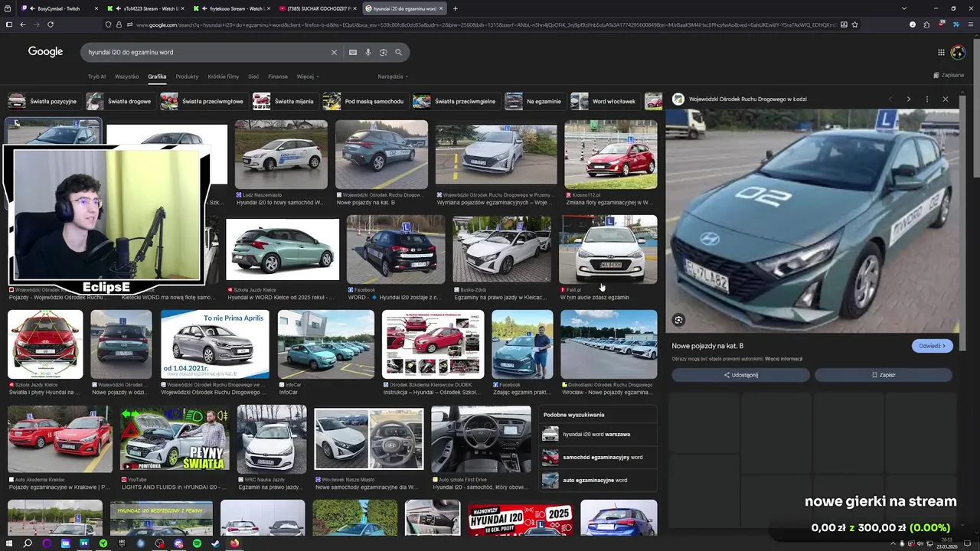Open Kroeno112.pl red Hyundai thumbnail
980x551 pixels.
[610, 155]
